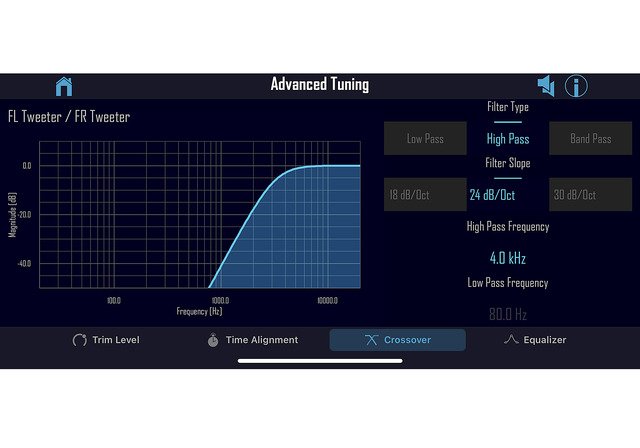Viewport: 640px width, 448px height.
Task: Choose the 18 dB/Oct filter slope
Action: [425, 195]
